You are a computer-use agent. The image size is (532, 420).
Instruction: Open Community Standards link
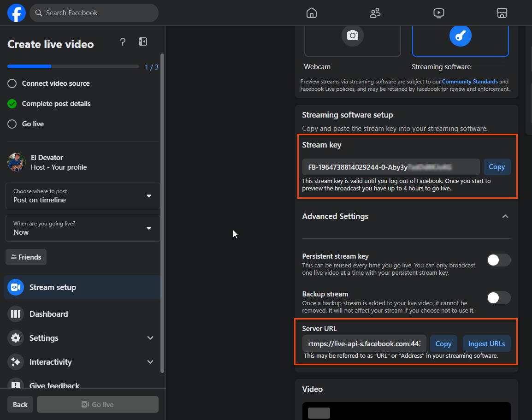[470, 82]
